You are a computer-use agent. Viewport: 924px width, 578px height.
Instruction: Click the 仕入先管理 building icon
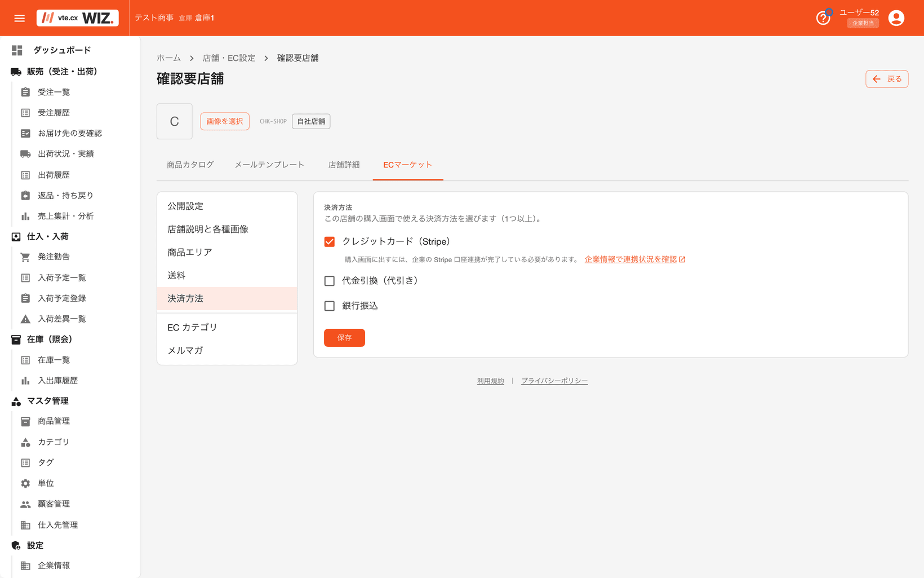25,525
